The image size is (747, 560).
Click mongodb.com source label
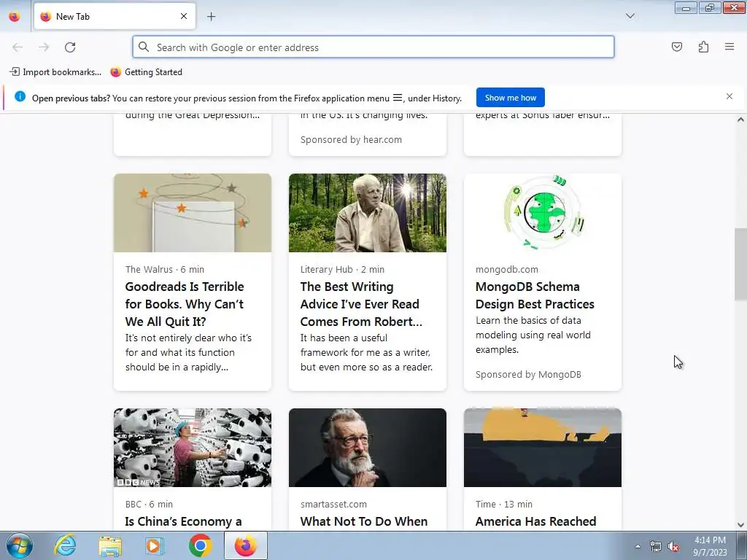pyautogui.click(x=506, y=270)
